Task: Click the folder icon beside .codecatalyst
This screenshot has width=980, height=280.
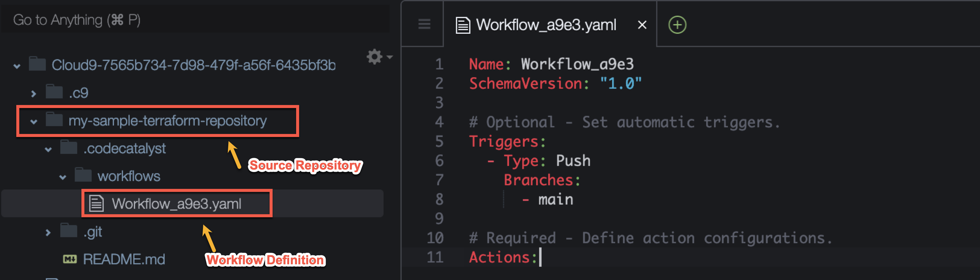Action: pos(68,148)
